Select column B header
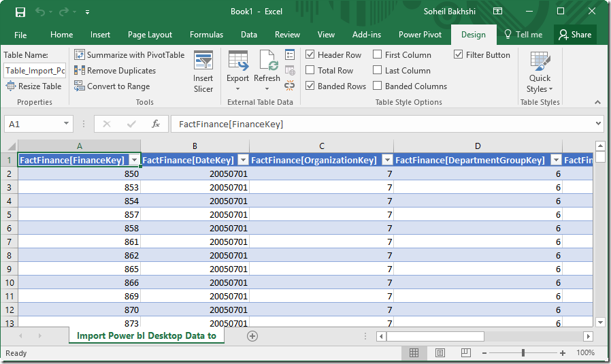 click(x=195, y=146)
